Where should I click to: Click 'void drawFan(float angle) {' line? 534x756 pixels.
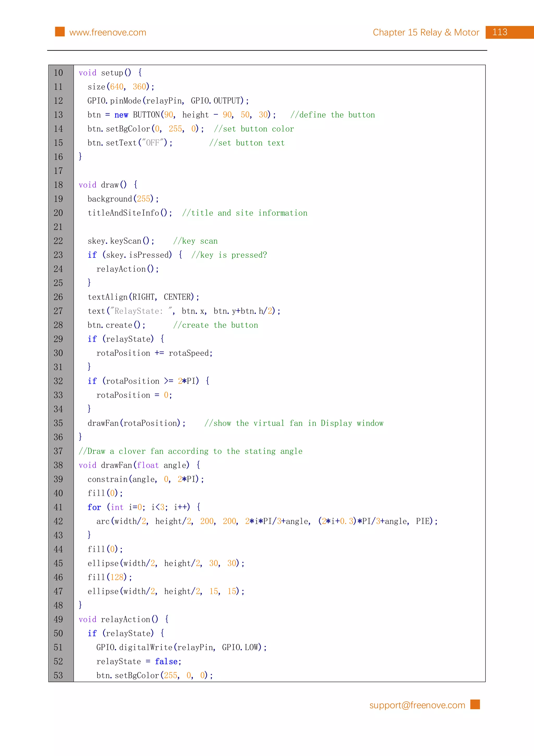pos(139,465)
